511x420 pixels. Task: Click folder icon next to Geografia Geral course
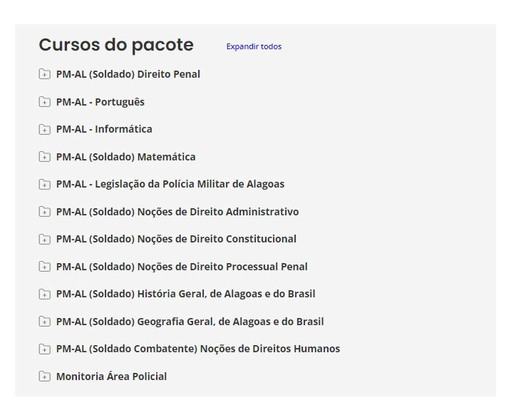click(x=44, y=322)
